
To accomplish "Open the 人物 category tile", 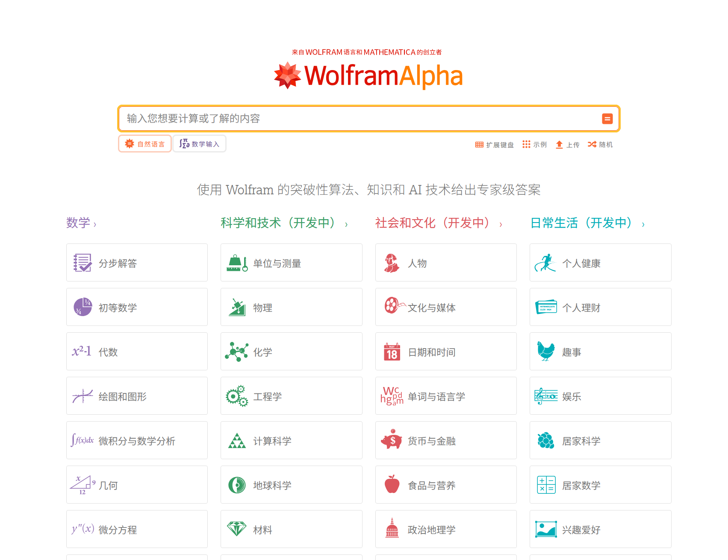I will click(x=445, y=262).
